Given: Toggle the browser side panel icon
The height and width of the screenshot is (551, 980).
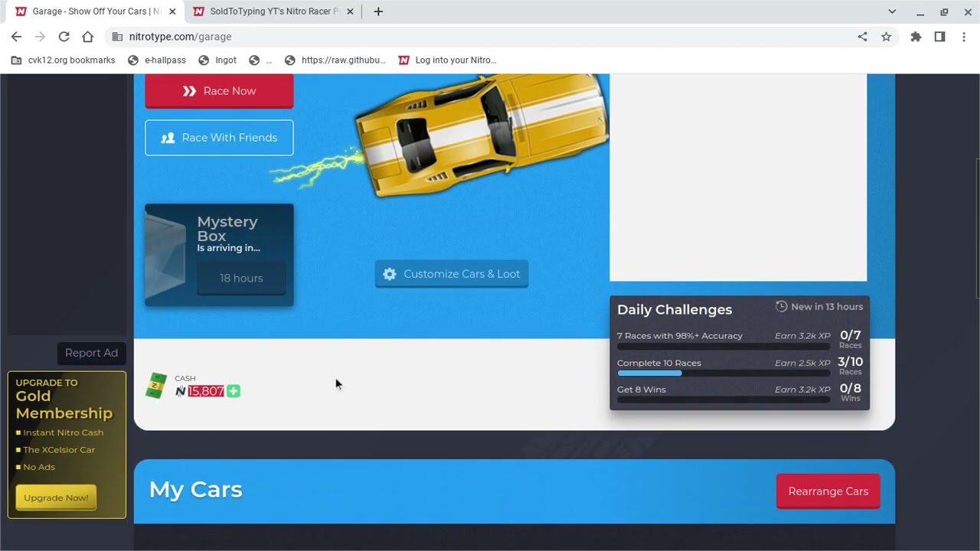Looking at the screenshot, I should [939, 37].
